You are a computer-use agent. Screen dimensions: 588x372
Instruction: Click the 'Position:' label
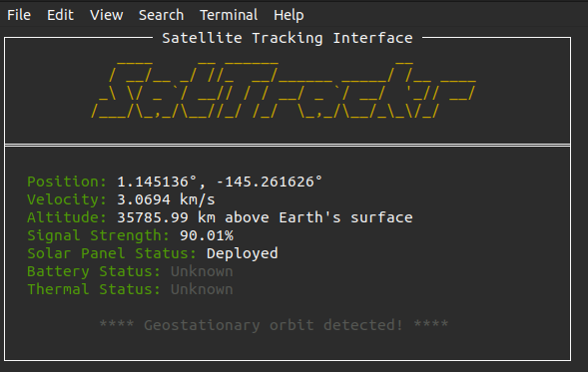[67, 182]
